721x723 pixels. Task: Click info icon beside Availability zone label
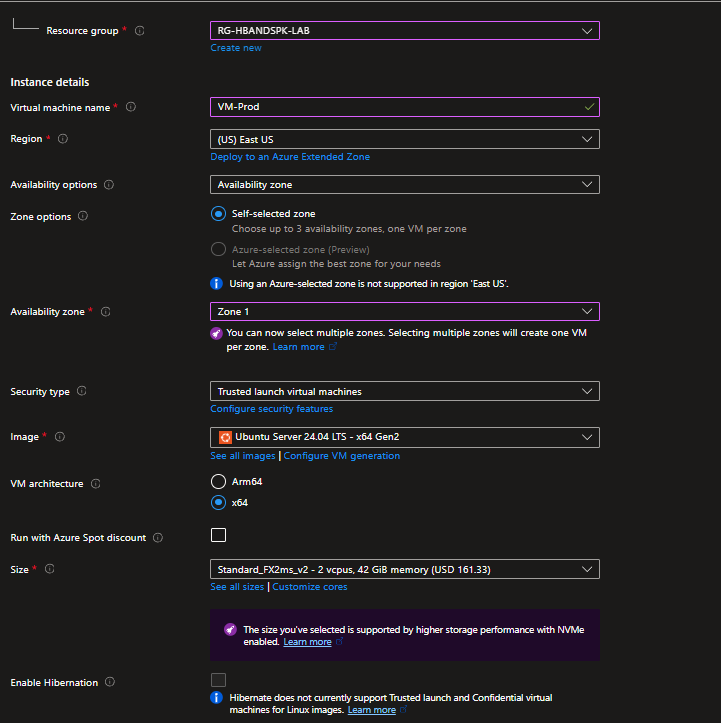point(106,312)
